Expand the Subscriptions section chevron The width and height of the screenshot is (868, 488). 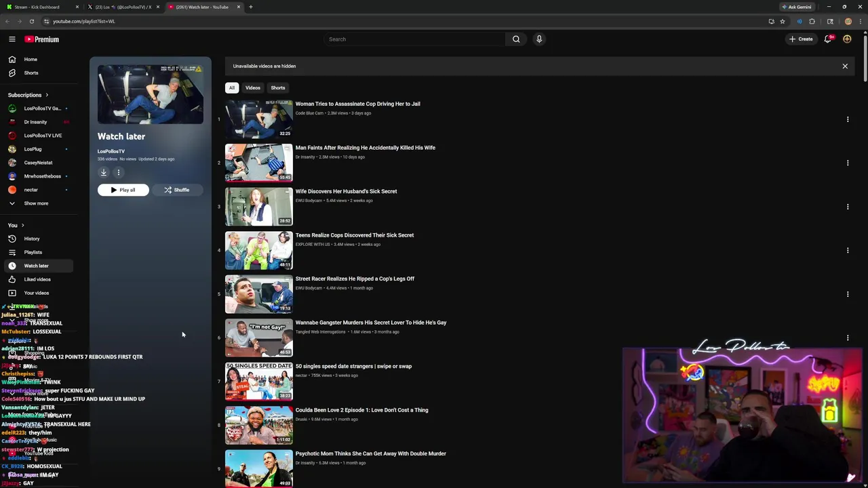tap(47, 95)
